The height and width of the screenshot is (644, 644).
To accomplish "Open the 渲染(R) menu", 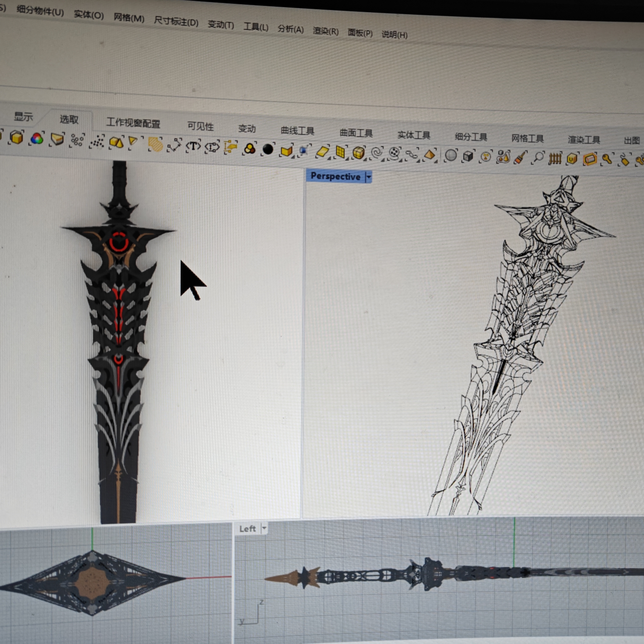I will coord(325,31).
